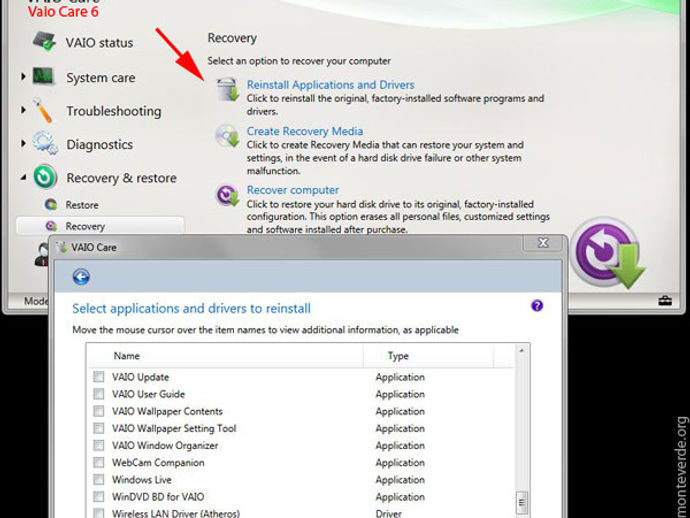Click the Diagnostics gear icon
The width and height of the screenshot is (690, 518).
coord(45,143)
